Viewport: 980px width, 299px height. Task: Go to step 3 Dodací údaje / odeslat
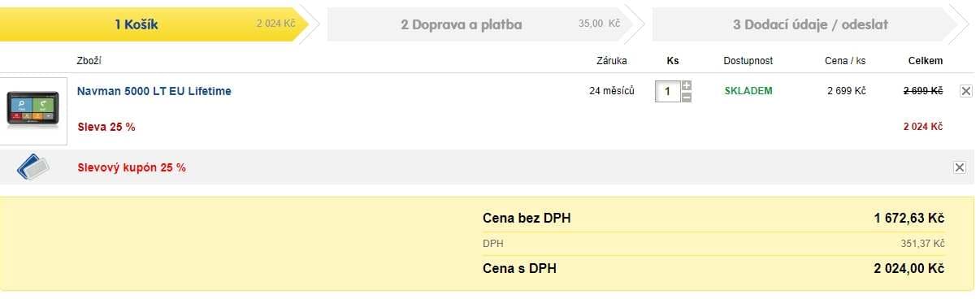[810, 24]
